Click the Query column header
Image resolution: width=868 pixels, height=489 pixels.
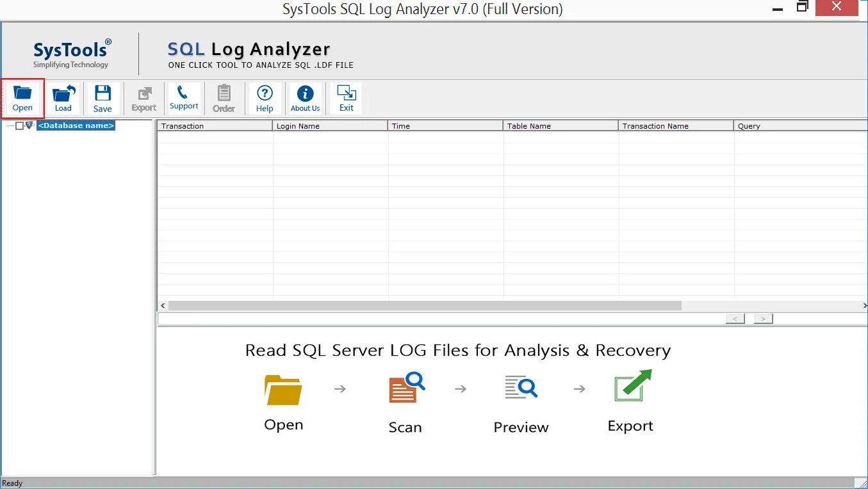[801, 126]
